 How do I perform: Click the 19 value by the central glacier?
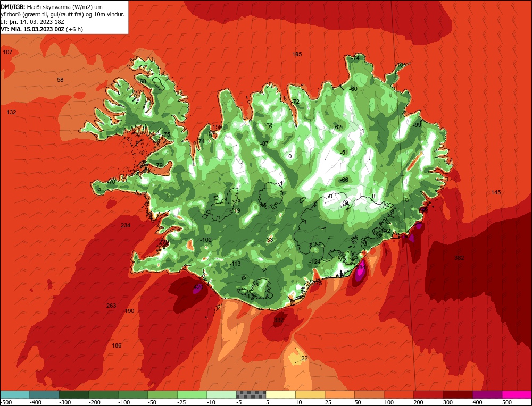coord(237,211)
